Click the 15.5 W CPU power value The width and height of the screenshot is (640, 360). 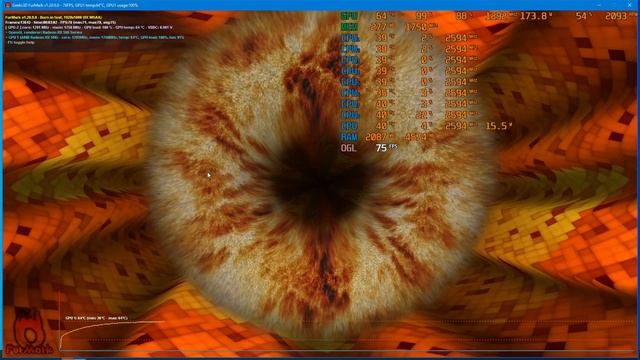pyautogui.click(x=498, y=126)
